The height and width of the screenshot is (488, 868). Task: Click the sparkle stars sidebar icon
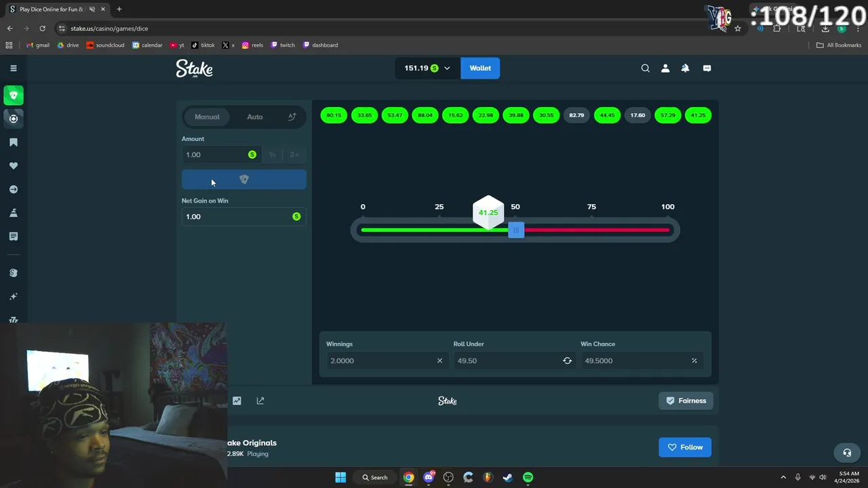14,296
